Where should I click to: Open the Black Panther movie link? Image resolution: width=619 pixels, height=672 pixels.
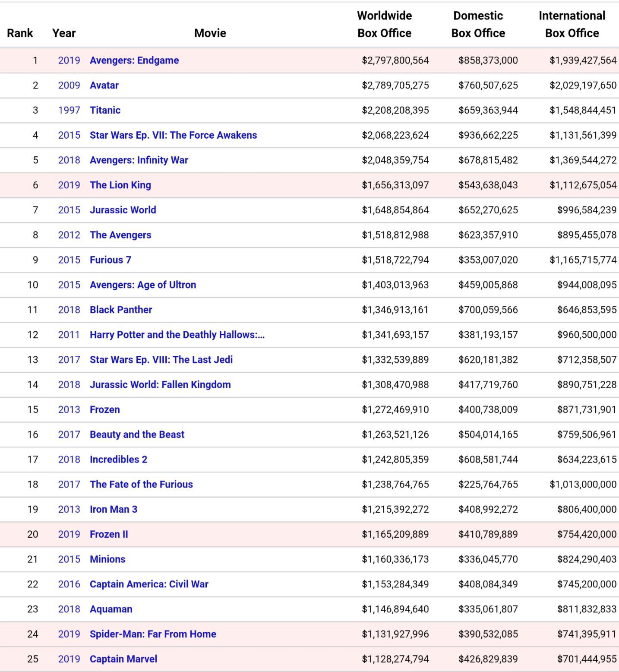pos(121,310)
